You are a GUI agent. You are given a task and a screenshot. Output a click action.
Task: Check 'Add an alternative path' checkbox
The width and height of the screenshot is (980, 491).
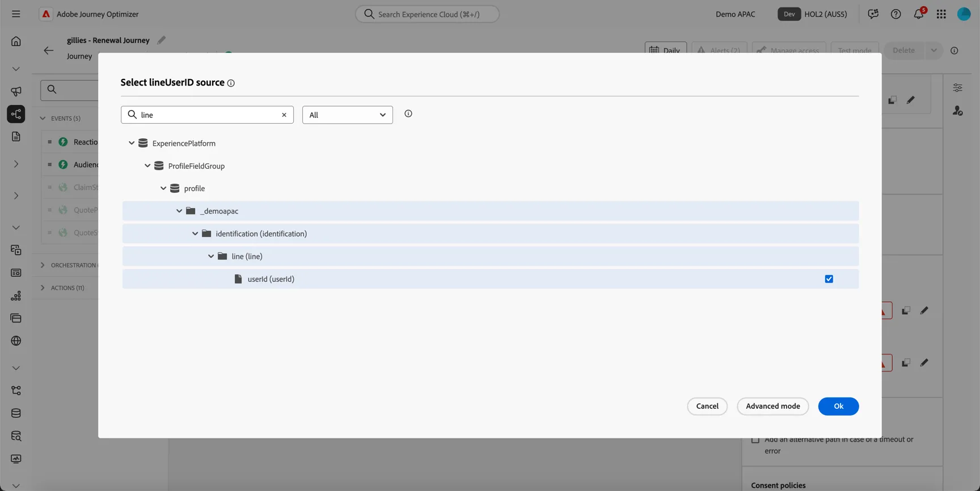coord(755,439)
